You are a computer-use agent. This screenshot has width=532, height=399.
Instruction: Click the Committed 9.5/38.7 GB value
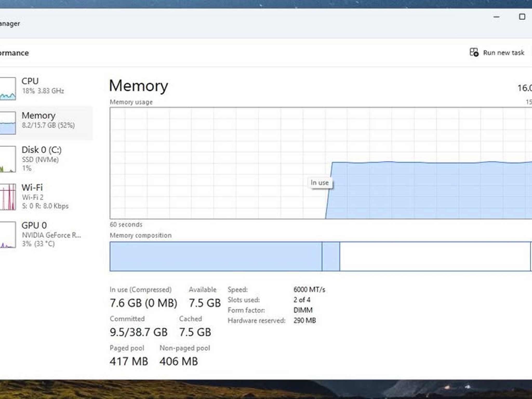(138, 332)
